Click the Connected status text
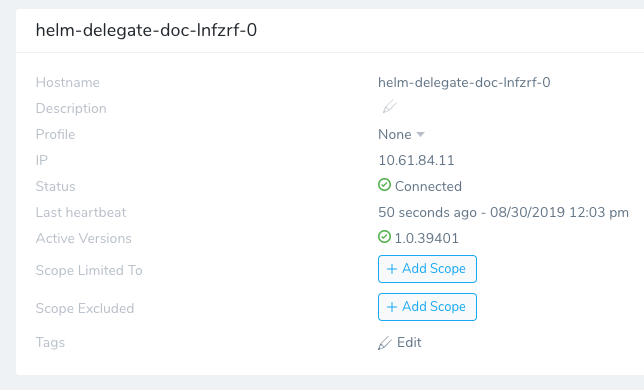This screenshot has width=644, height=390. [428, 186]
